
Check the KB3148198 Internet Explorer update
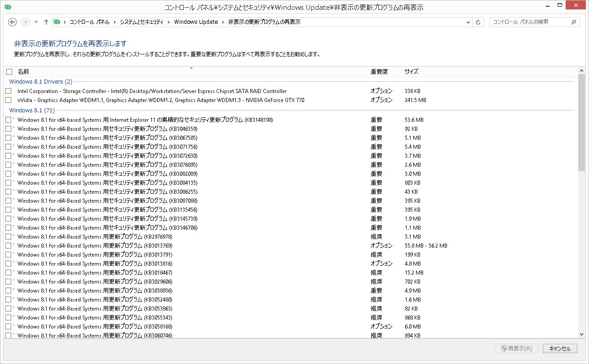(9, 120)
